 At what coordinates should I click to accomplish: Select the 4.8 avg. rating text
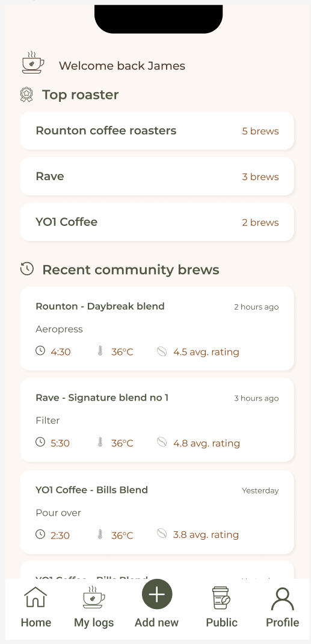[x=206, y=443]
